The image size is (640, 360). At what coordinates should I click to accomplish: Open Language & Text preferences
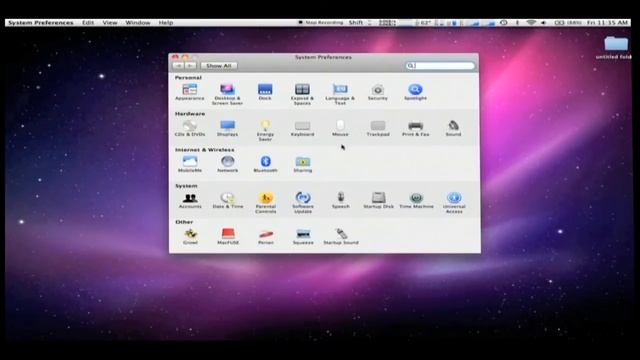pos(340,94)
